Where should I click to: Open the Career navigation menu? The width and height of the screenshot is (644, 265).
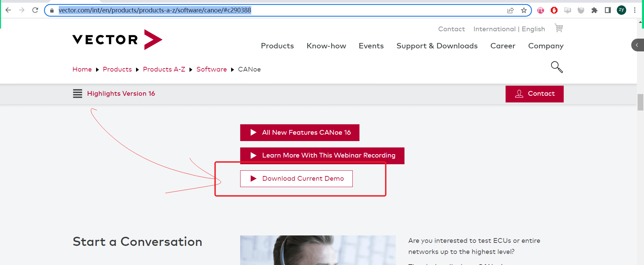pyautogui.click(x=503, y=46)
